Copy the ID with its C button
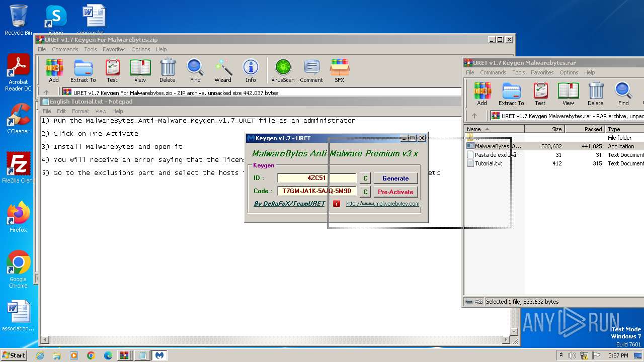This screenshot has height=362, width=644. point(365,178)
